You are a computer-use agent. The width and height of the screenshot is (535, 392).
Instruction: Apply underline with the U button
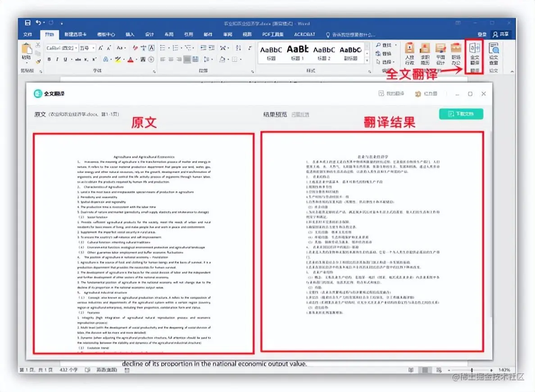click(65, 59)
